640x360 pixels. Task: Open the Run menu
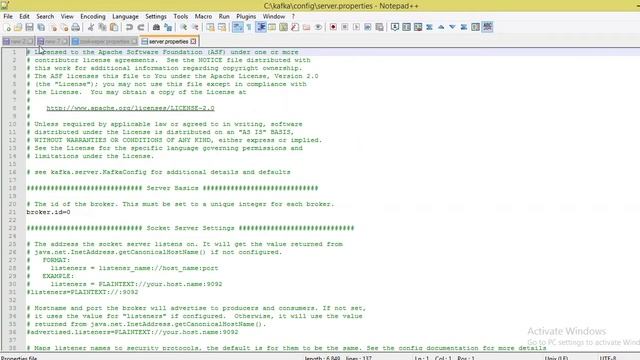[224, 16]
